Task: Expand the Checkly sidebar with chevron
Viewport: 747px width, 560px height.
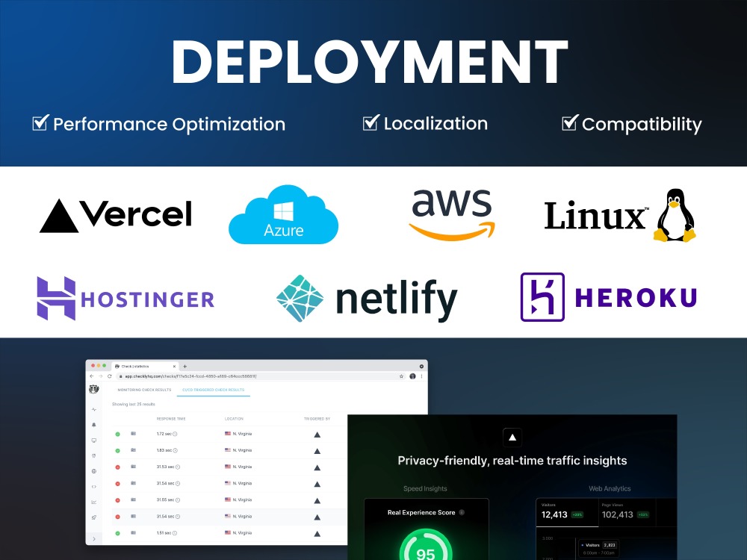Action: (94, 538)
